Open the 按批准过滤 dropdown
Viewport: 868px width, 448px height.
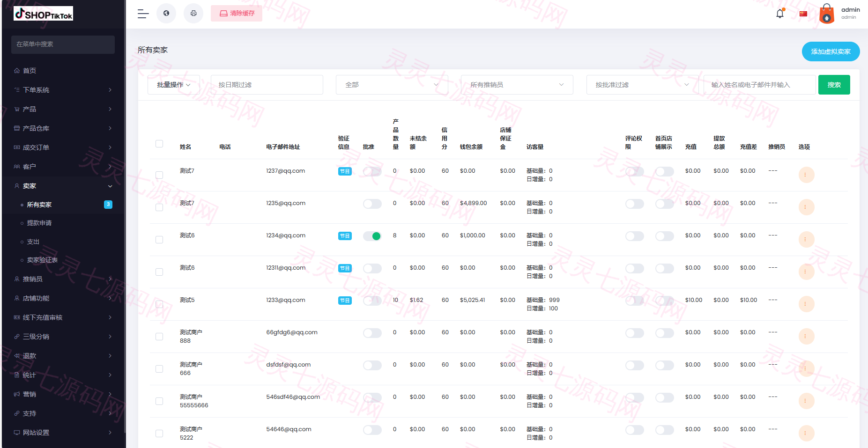[642, 85]
